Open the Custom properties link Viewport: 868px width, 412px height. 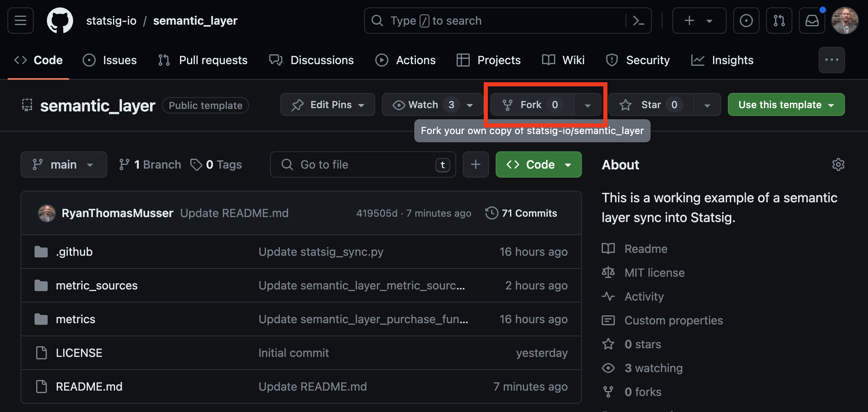coord(662,320)
